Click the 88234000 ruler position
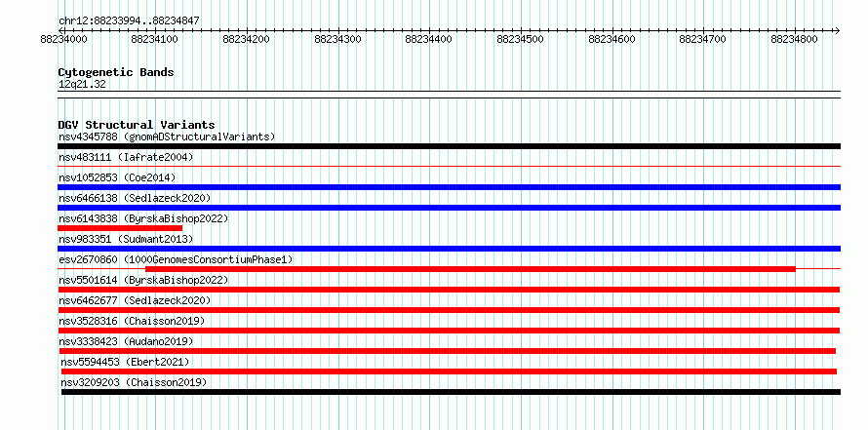The height and width of the screenshot is (430, 868). click(63, 40)
